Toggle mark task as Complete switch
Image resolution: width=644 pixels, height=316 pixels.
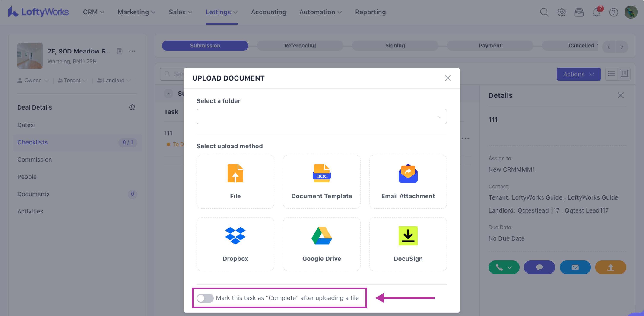205,298
